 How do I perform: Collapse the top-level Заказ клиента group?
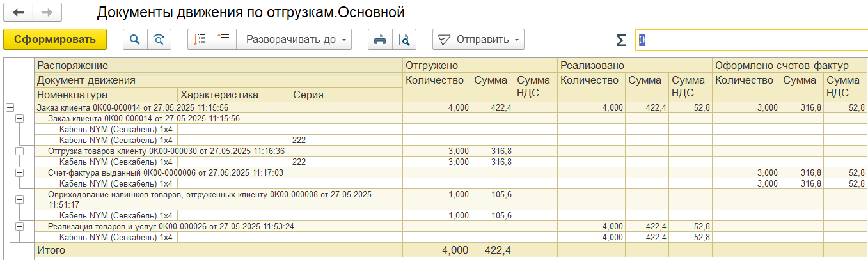[10, 108]
